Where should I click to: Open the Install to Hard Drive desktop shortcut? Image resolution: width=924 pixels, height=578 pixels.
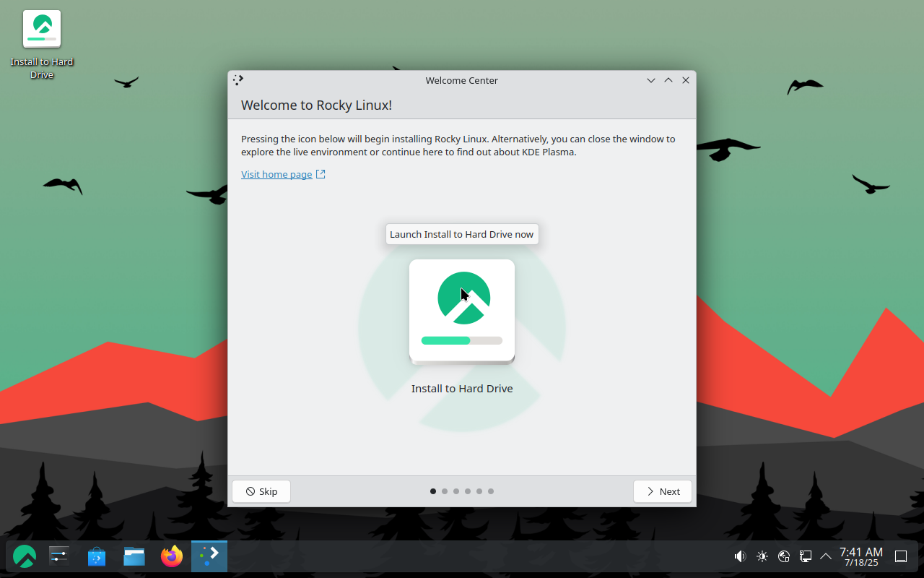coord(42,45)
